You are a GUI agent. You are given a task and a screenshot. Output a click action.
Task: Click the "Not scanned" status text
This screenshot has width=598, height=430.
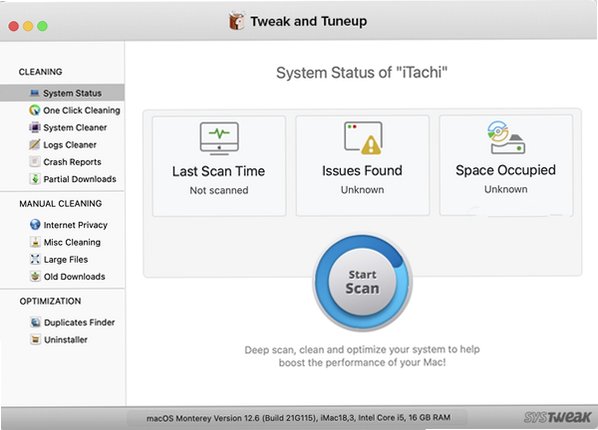[219, 190]
